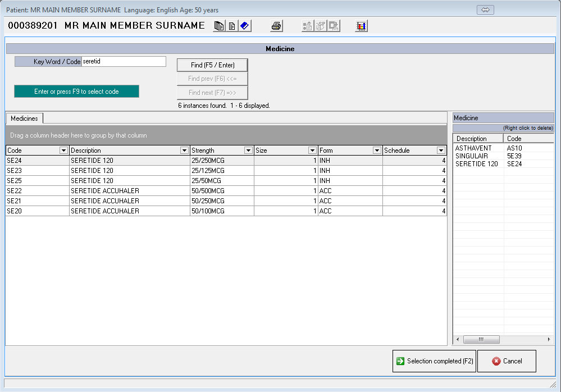Click the ACC form cell in the SE20 row
561x392 pixels.
[350, 211]
